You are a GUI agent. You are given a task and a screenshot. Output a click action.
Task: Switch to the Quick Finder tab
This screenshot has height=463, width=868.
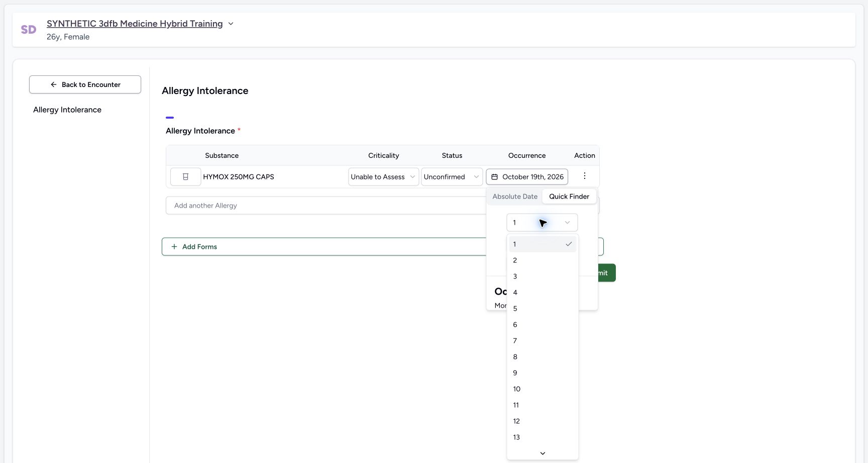point(569,197)
